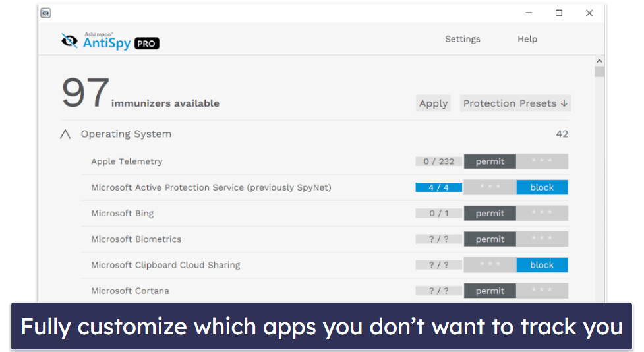Click the 0 / 1 counter for Microsoft Bing

click(x=438, y=213)
